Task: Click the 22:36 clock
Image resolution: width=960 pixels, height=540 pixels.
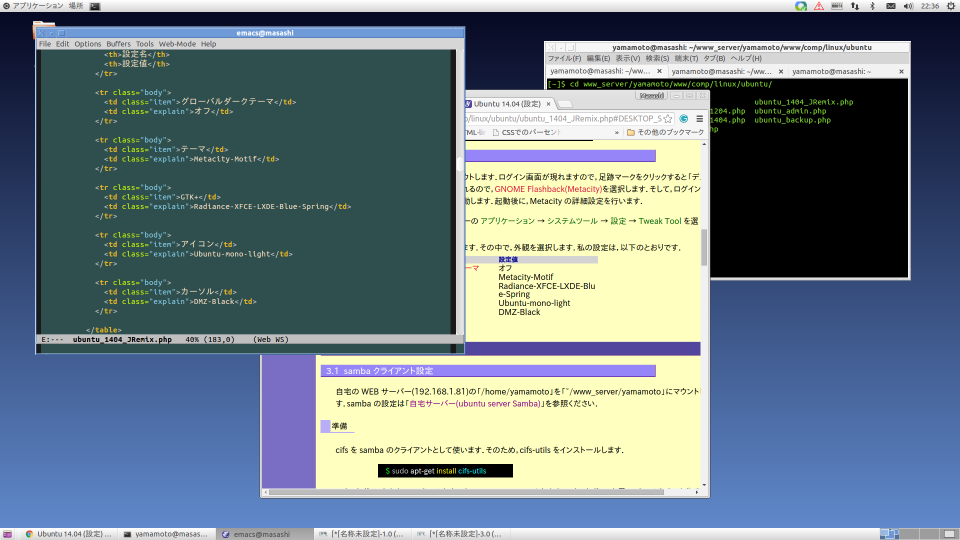Action: point(929,6)
